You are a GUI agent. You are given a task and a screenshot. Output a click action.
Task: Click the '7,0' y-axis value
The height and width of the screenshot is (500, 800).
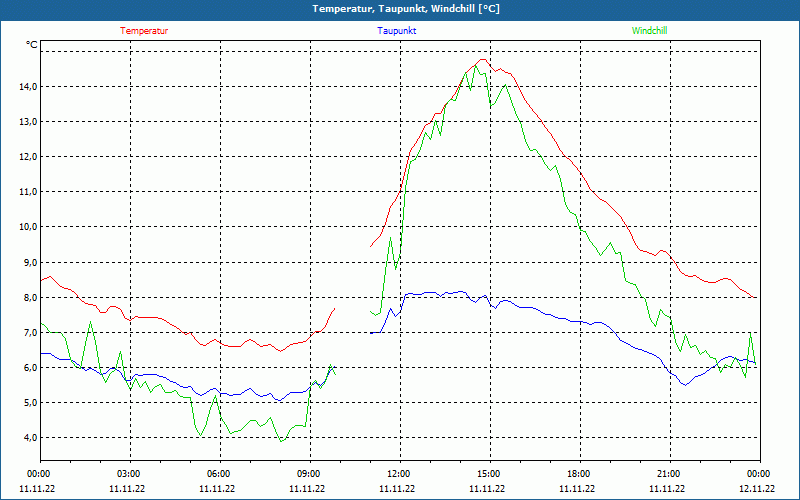click(x=31, y=333)
